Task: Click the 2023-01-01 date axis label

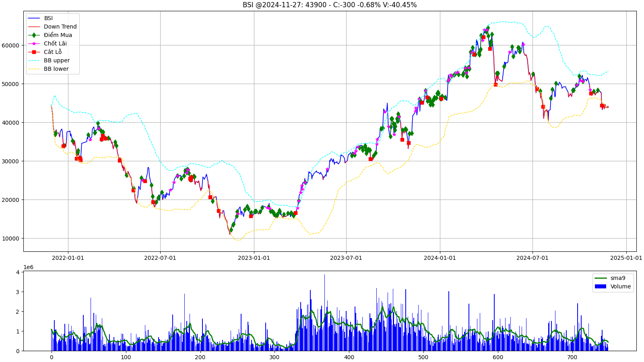Action: [x=254, y=258]
